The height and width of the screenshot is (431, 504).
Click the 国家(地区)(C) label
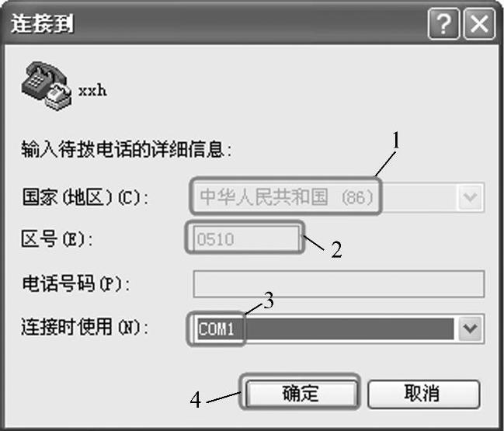[85, 197]
